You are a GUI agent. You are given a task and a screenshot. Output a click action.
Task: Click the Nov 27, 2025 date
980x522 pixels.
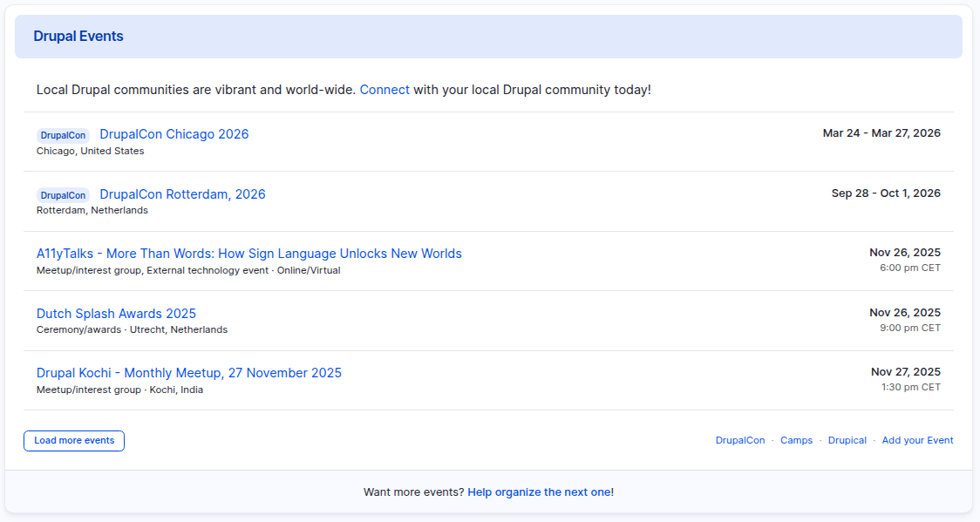point(906,371)
